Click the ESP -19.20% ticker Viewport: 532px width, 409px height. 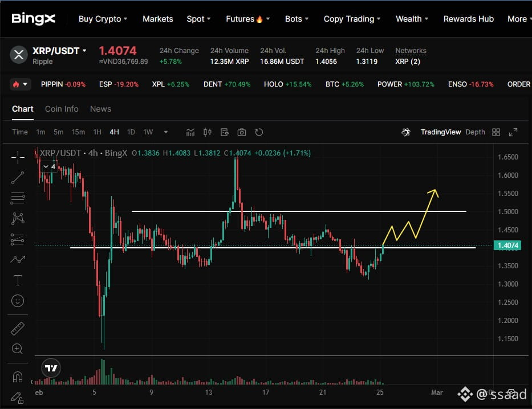pyautogui.click(x=119, y=84)
